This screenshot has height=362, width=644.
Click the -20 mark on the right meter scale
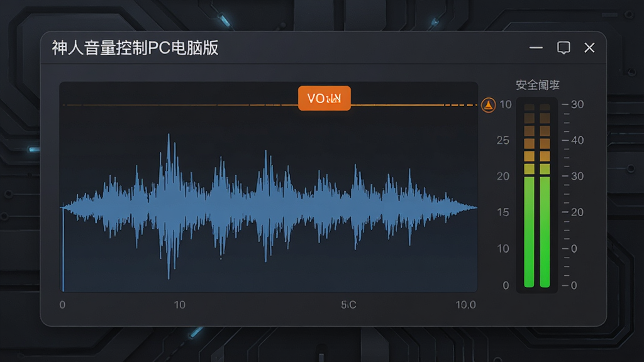pyautogui.click(x=574, y=212)
